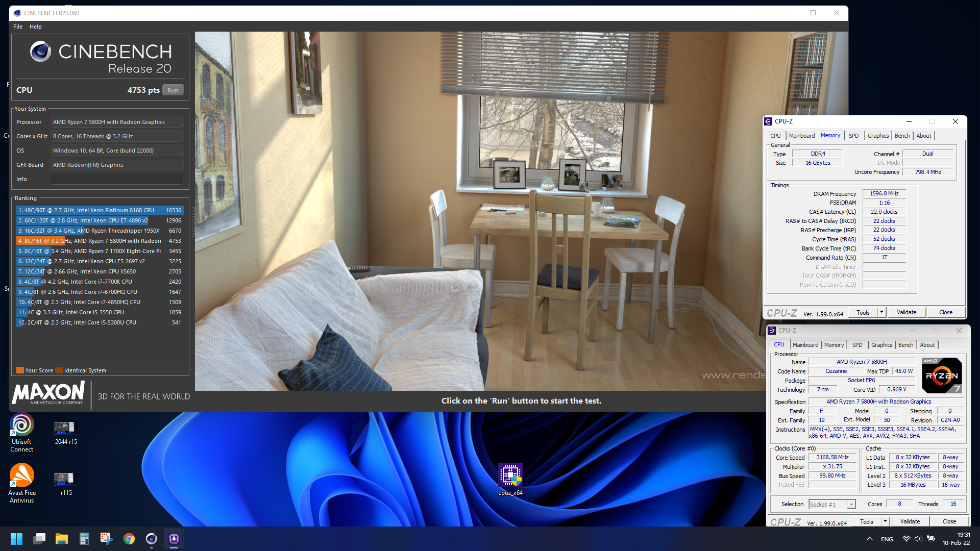Click the orange Your Score legend swatch
This screenshot has width=980, height=551.
click(20, 370)
